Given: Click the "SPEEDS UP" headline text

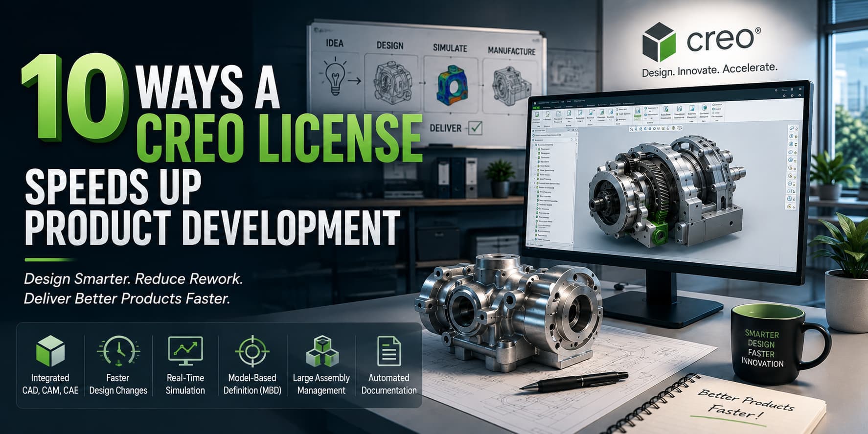Looking at the screenshot, I should 113,186.
